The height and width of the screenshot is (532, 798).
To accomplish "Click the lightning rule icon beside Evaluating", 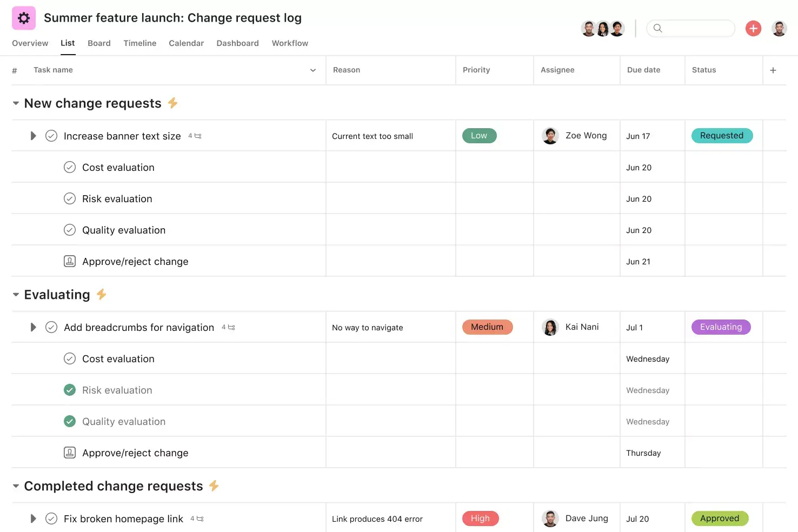I will point(101,294).
